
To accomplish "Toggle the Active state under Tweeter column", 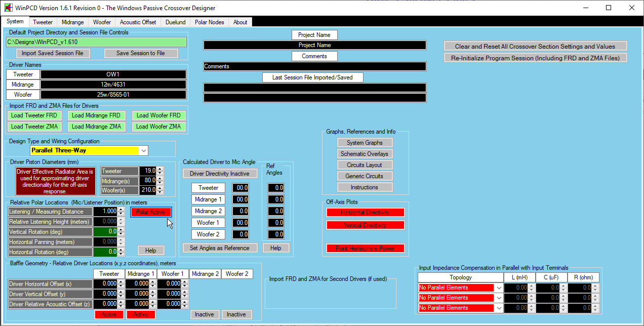I will point(109,314).
